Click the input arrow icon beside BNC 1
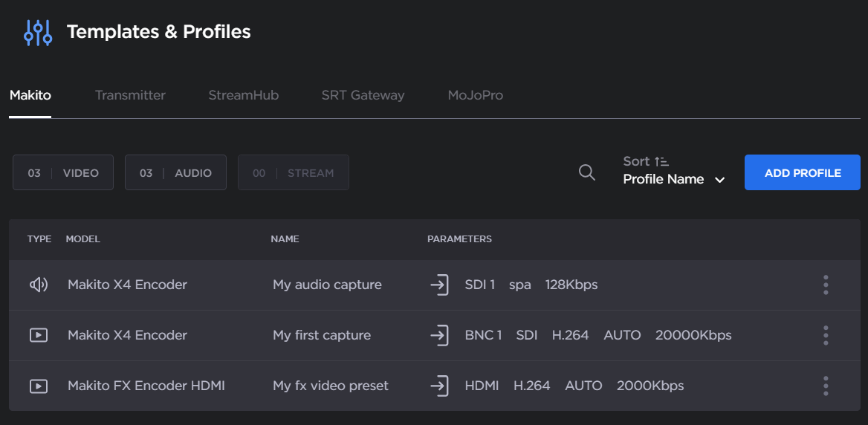This screenshot has width=868, height=425. tap(439, 335)
